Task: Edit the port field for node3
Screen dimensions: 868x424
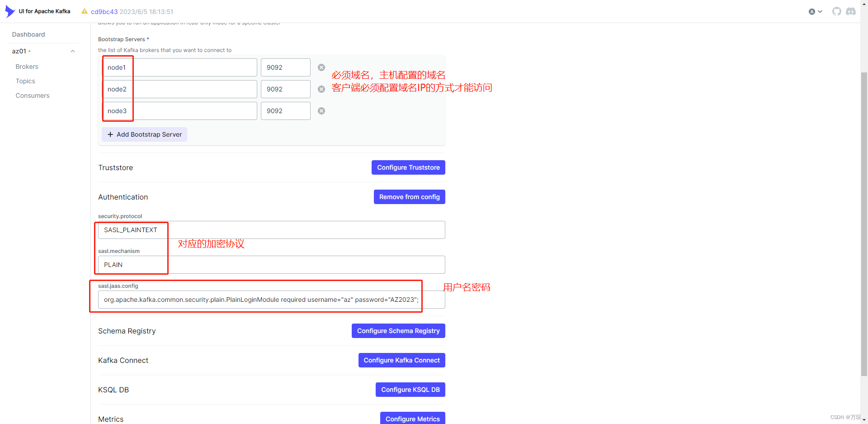Action: [x=286, y=111]
